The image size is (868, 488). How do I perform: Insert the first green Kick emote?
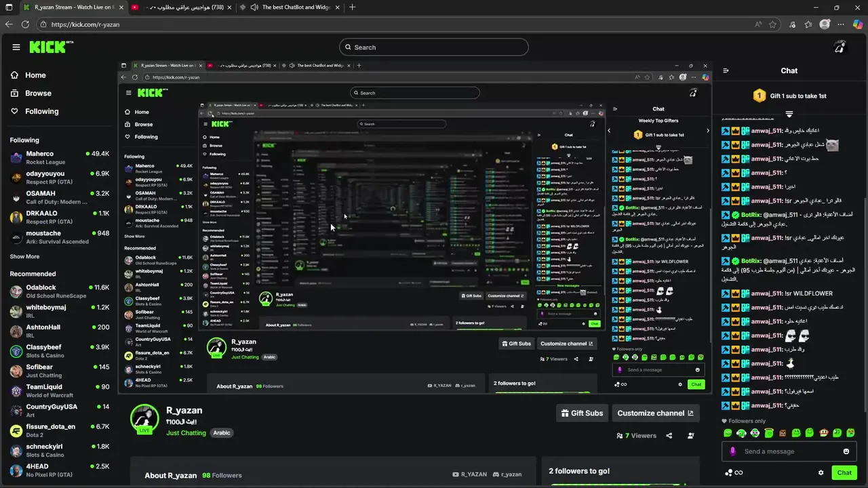728,432
